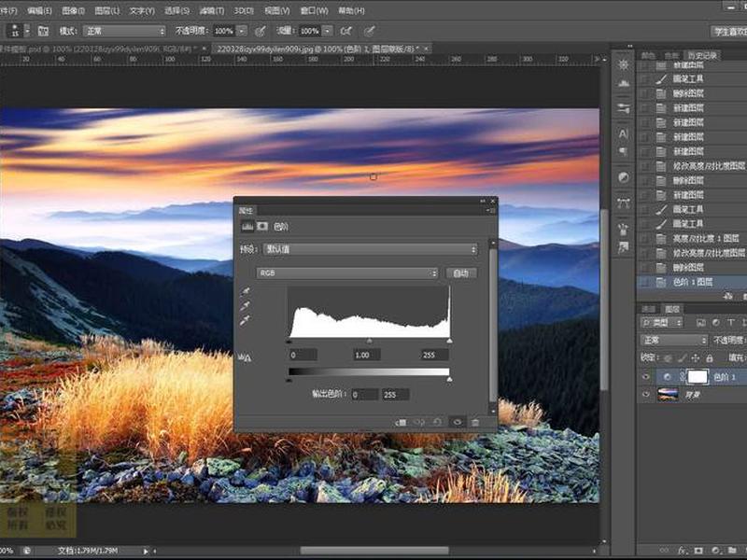
Task: Toggle the text layer filter 'T' in Layers
Action: [731, 323]
